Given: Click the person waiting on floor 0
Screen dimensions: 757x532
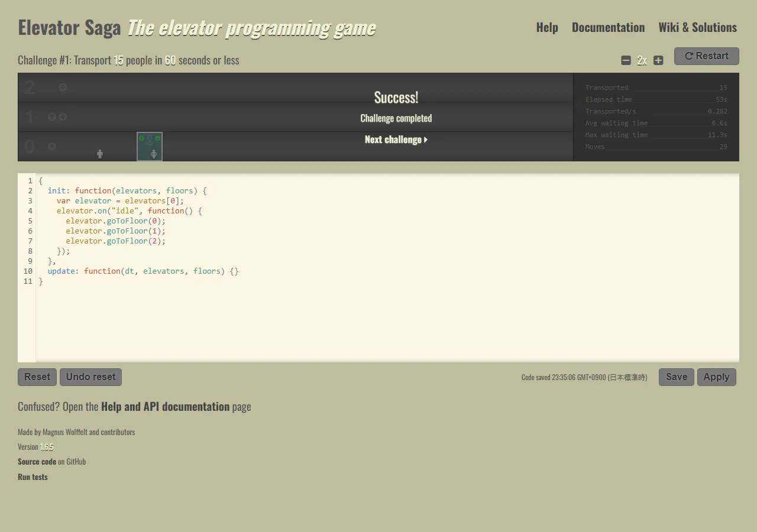Looking at the screenshot, I should tap(100, 154).
